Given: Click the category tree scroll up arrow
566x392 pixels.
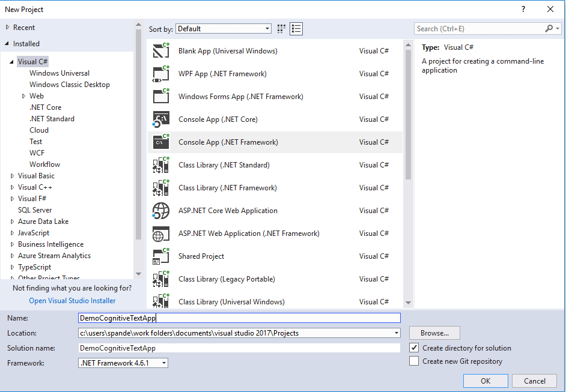Looking at the screenshot, I should 138,25.
